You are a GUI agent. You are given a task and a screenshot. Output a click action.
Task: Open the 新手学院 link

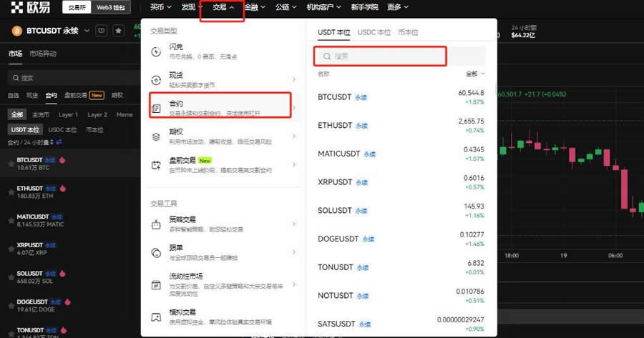(x=365, y=8)
